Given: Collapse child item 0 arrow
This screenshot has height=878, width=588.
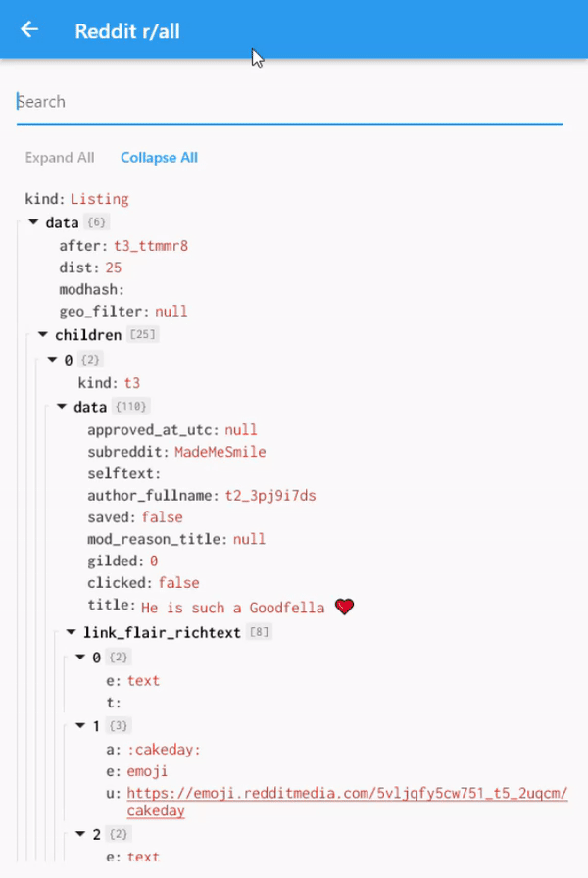Looking at the screenshot, I should 53,359.
